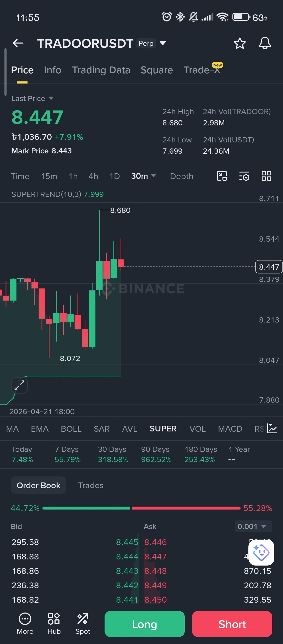Tap the red Short button
Image resolution: width=283 pixels, height=644 pixels.
[x=232, y=624]
